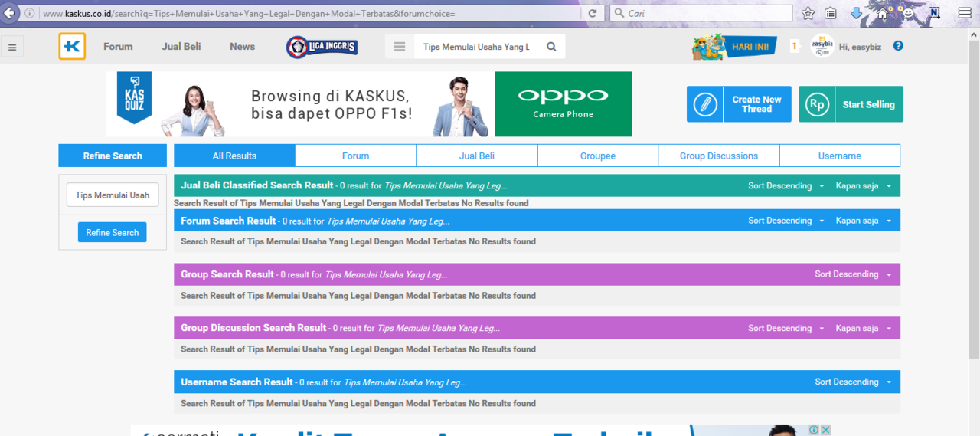Focus the Refine Search keyword field

113,195
